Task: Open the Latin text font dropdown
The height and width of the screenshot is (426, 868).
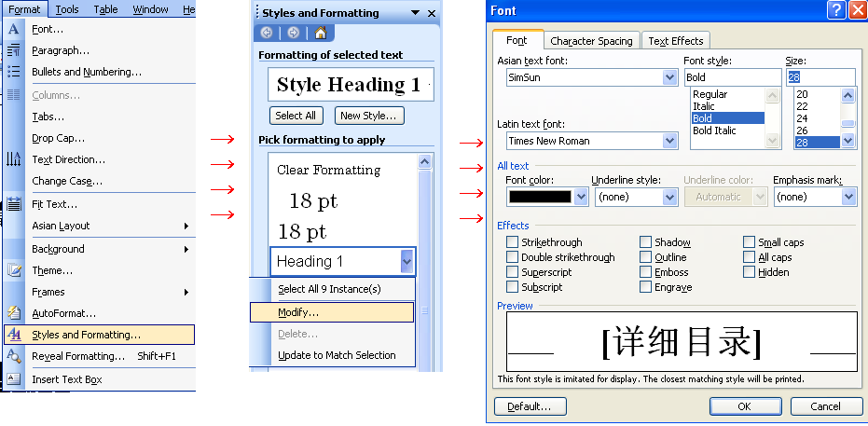Action: (x=669, y=141)
